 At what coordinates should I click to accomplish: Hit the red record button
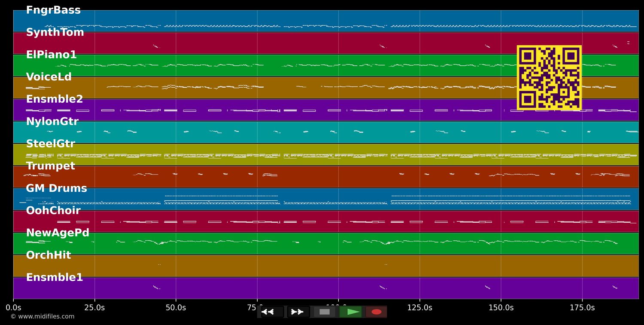377,312
